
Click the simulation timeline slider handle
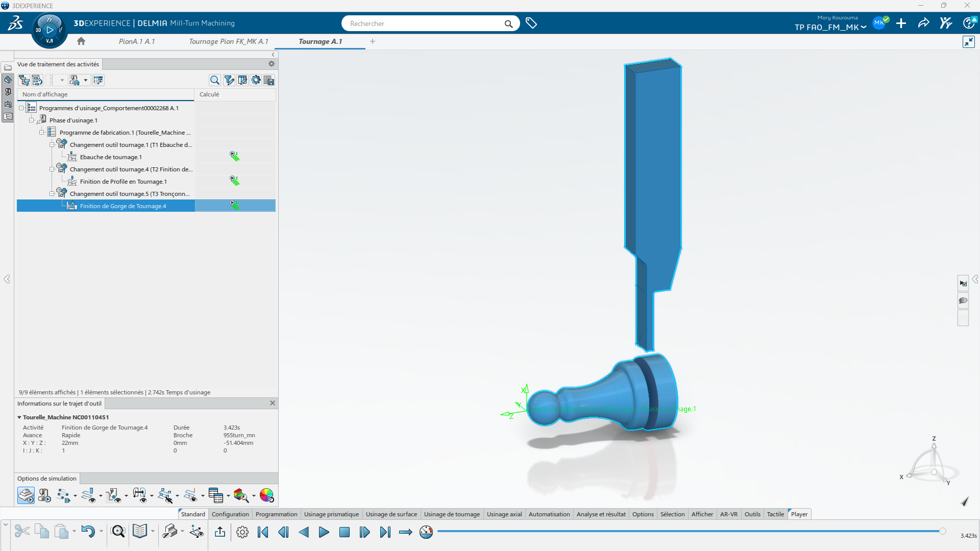pyautogui.click(x=943, y=532)
